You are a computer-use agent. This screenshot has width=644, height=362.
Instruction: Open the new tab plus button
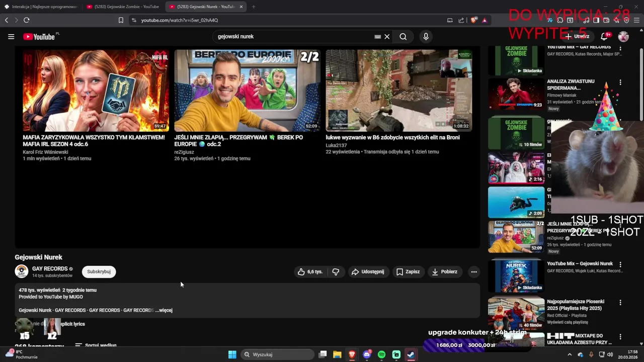click(253, 7)
